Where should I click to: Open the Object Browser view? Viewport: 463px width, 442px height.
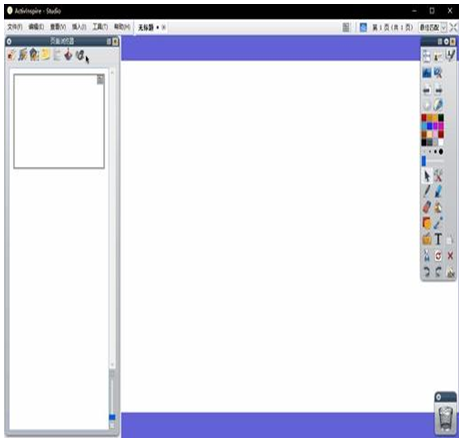pos(34,55)
